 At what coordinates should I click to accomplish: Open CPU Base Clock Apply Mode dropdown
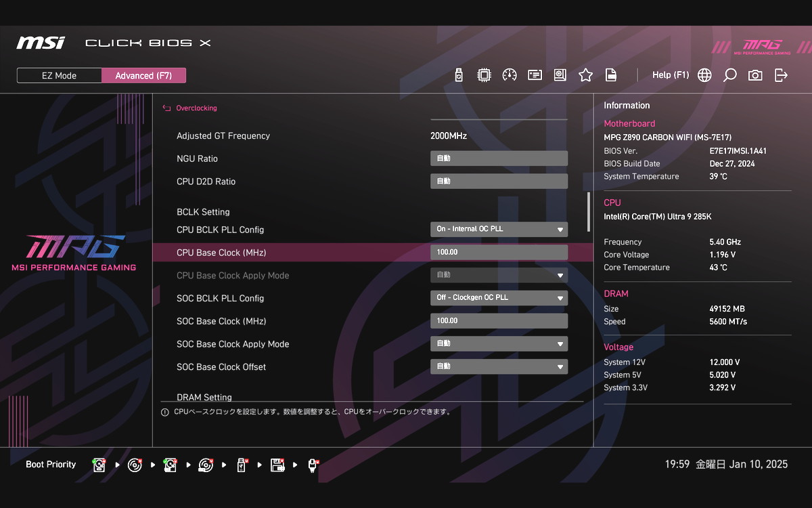point(499,275)
